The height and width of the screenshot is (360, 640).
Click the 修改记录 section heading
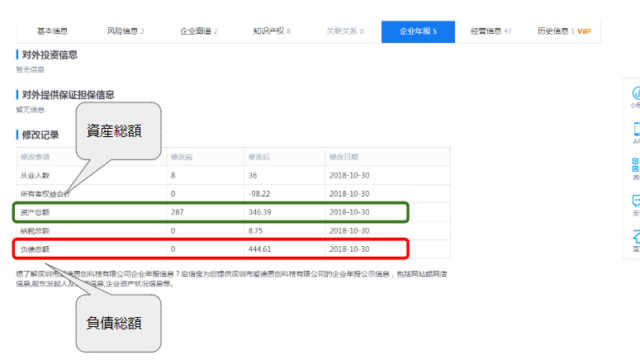40,135
